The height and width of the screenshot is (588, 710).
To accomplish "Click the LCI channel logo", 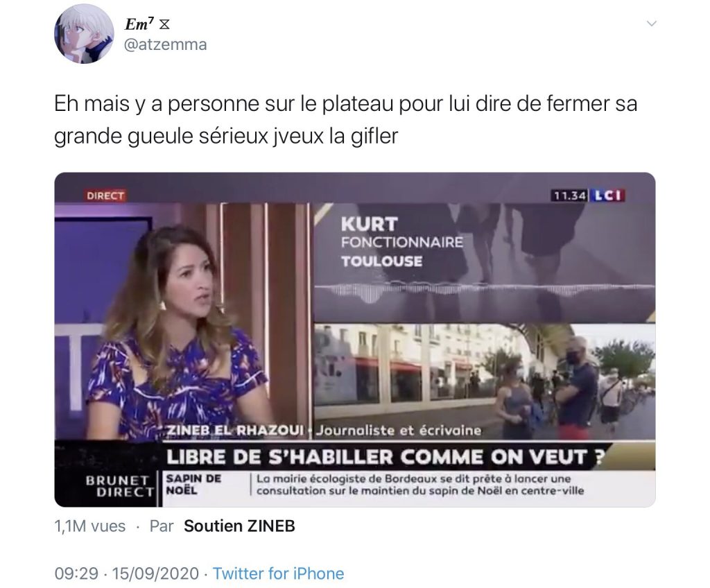I will [607, 196].
